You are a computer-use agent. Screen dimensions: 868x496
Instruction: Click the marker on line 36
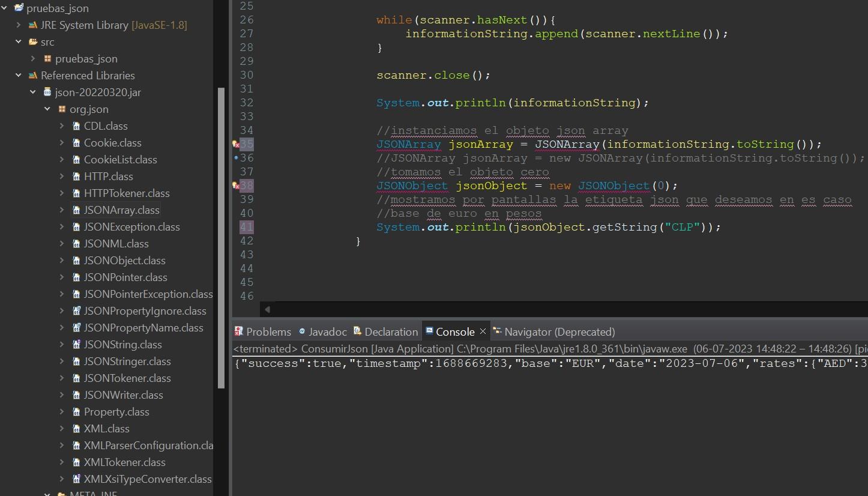click(236, 158)
